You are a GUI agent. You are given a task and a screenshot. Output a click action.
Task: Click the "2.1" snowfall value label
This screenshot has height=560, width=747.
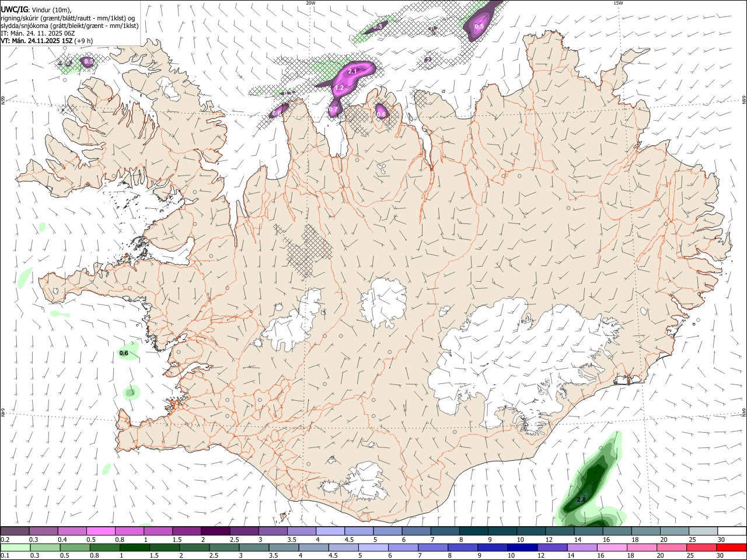(352, 71)
